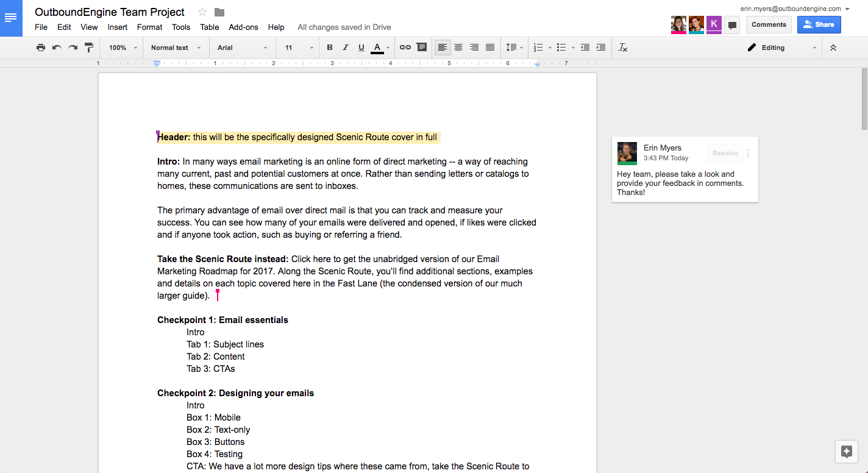Image resolution: width=868 pixels, height=473 pixels.
Task: Click the right indent ruler marker
Action: click(537, 64)
